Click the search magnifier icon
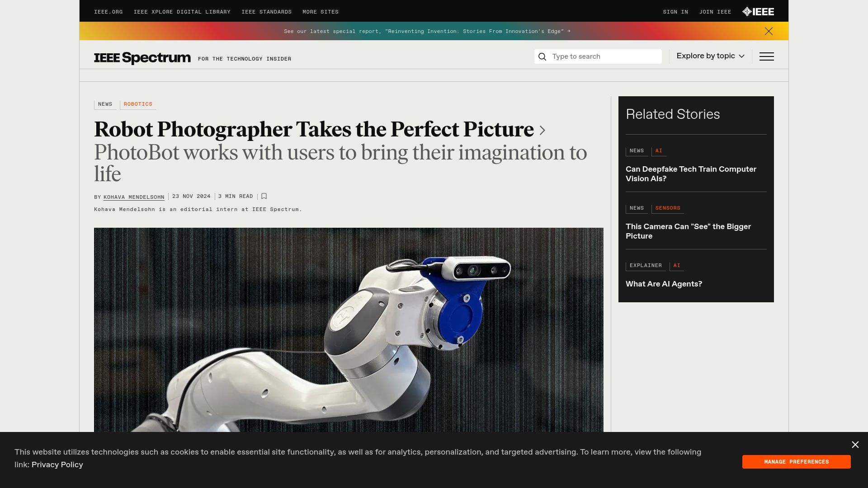 pos(542,56)
